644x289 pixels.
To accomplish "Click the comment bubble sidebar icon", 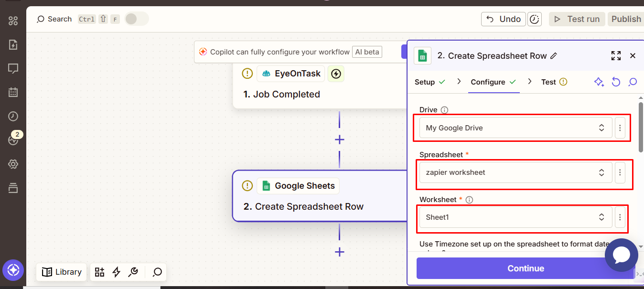I will point(13,68).
